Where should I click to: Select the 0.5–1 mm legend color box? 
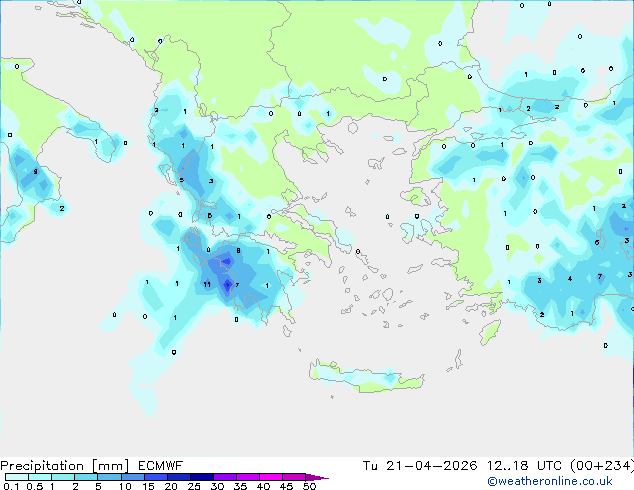[x=40, y=477]
